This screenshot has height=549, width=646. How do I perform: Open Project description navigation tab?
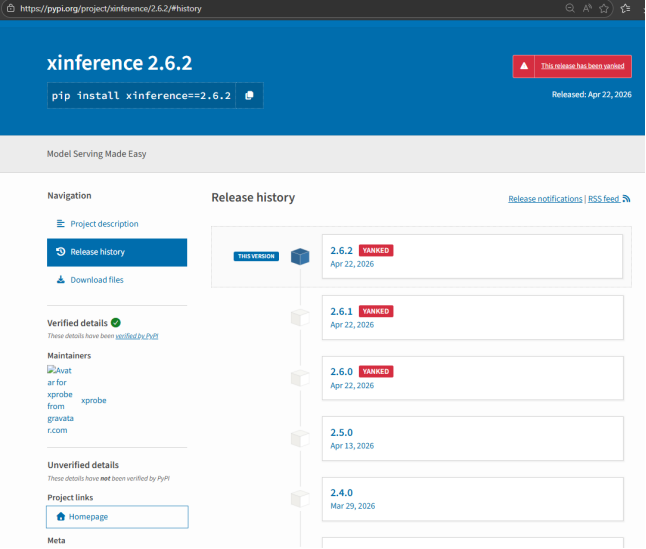tap(104, 224)
